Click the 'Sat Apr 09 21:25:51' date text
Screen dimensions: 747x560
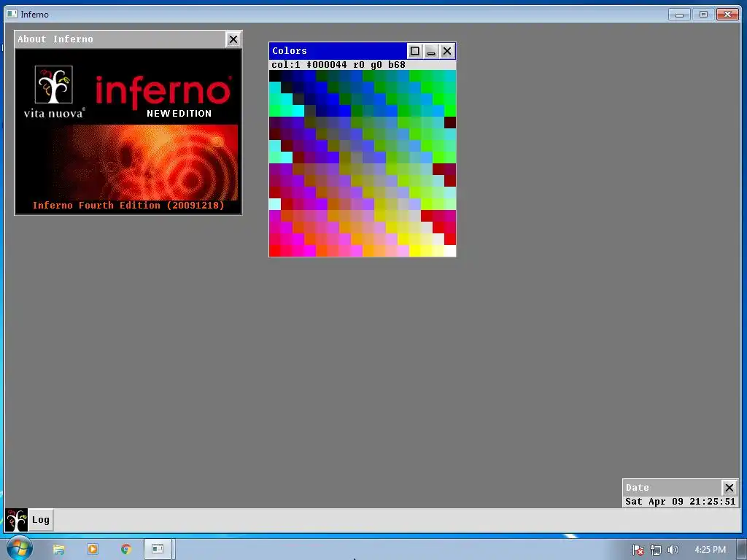681,502
